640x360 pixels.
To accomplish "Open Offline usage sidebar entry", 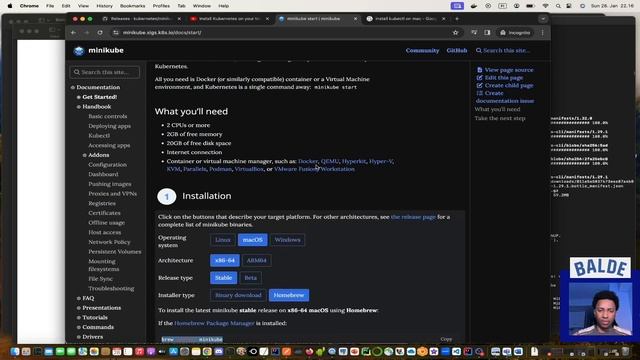I will point(107,222).
